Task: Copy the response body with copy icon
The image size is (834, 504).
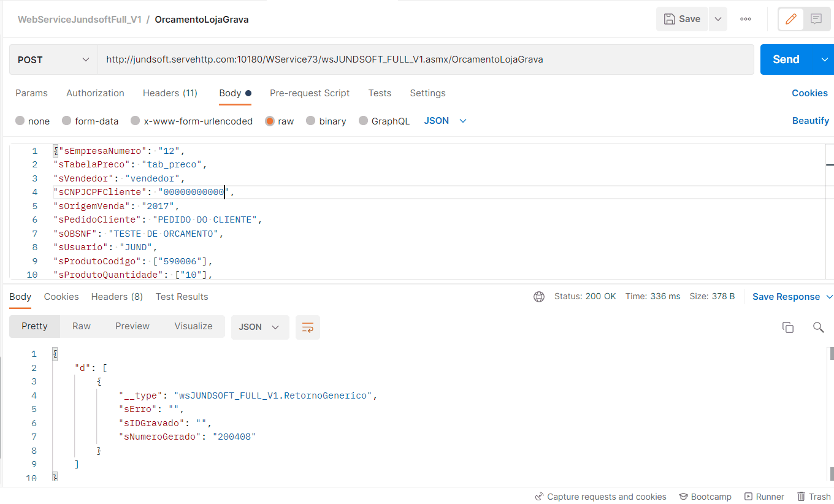Action: pos(788,327)
